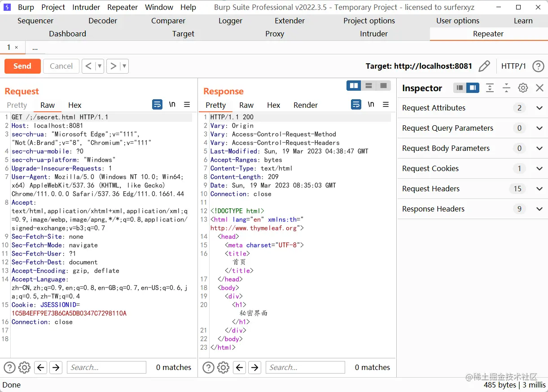The width and height of the screenshot is (548, 392).
Task: Select top-bottom split layout view
Action: point(368,86)
